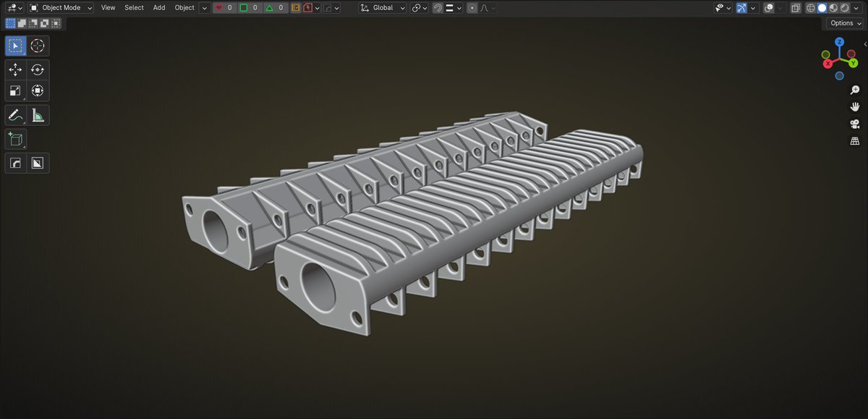Viewport: 868px width, 419px height.
Task: Expand the overlays options dropdown arrow
Action: point(781,7)
